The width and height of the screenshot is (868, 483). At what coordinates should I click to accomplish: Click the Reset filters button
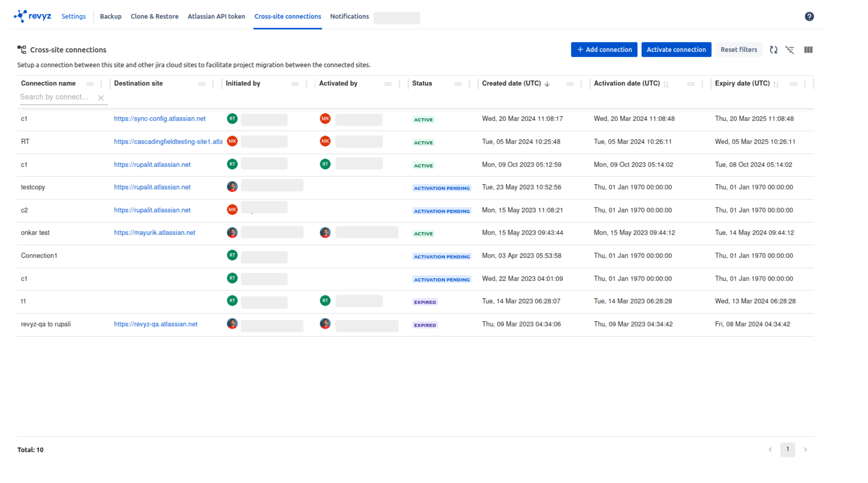[738, 50]
